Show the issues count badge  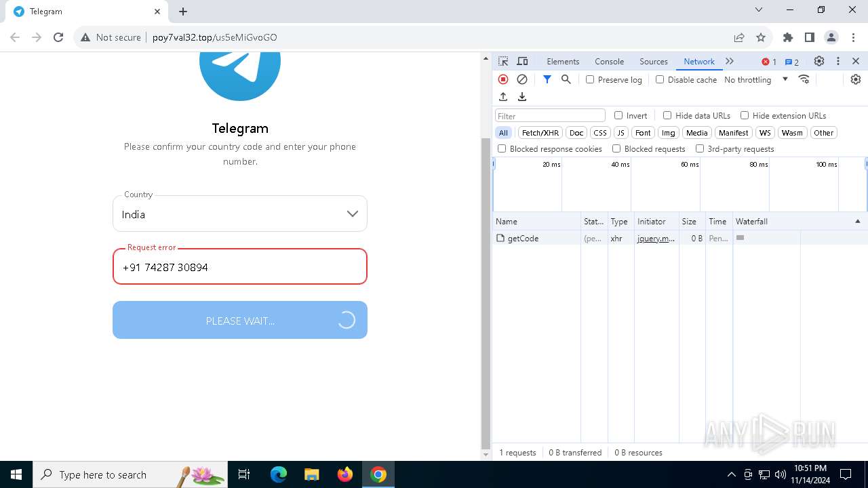[x=792, y=62]
